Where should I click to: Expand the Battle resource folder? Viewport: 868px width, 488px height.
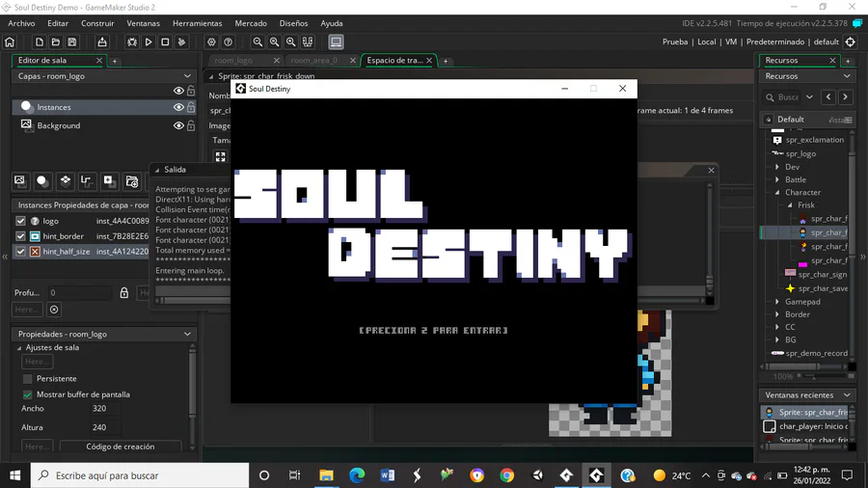click(777, 179)
